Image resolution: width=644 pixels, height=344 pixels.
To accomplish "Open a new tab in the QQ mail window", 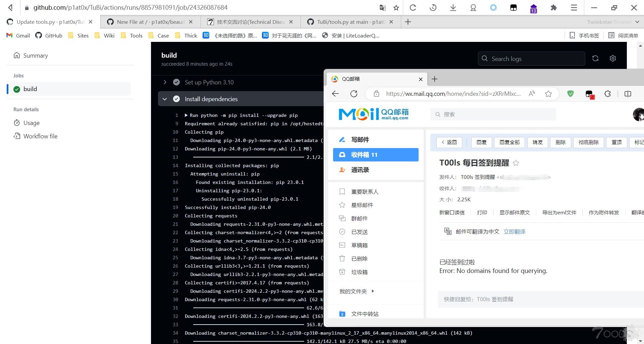I will pyautogui.click(x=435, y=79).
